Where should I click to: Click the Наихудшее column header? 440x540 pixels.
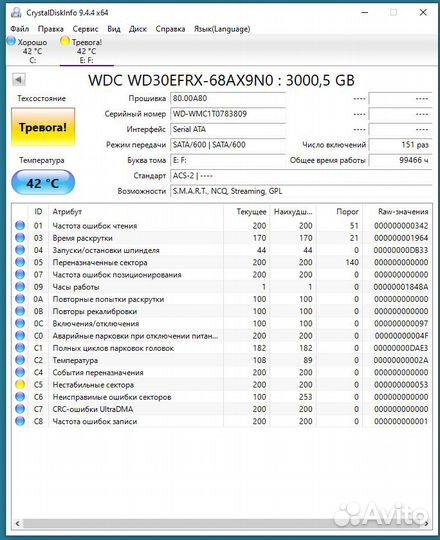[x=293, y=211]
